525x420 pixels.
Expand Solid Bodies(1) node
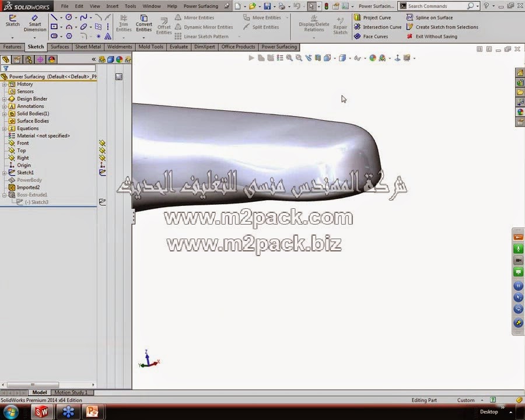[x=4, y=114]
